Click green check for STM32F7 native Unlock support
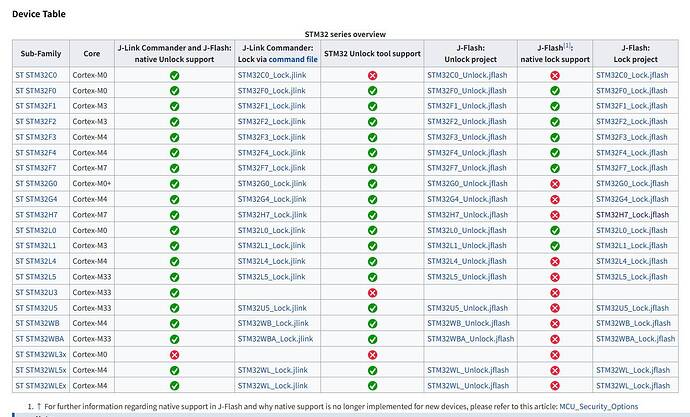The image size is (690, 417). click(174, 168)
